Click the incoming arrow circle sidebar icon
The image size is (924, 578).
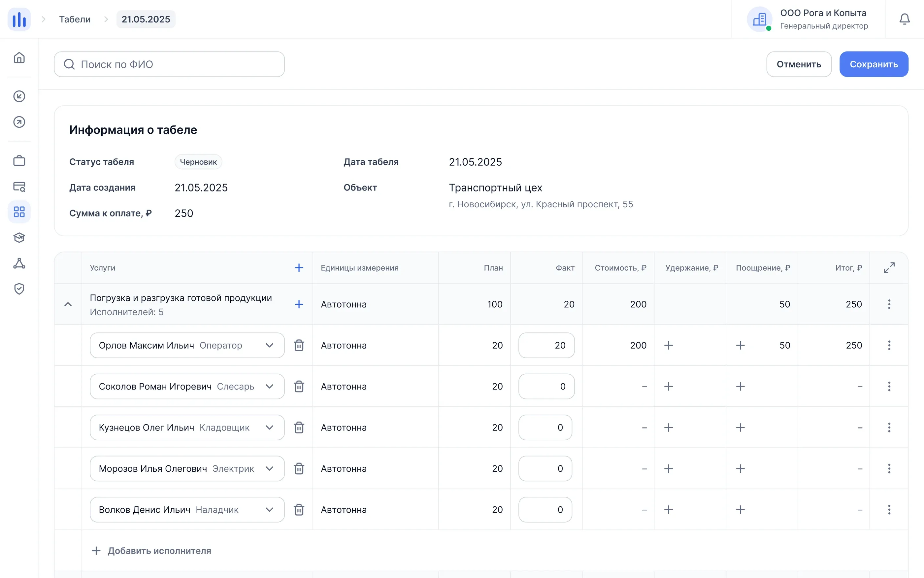[19, 96]
